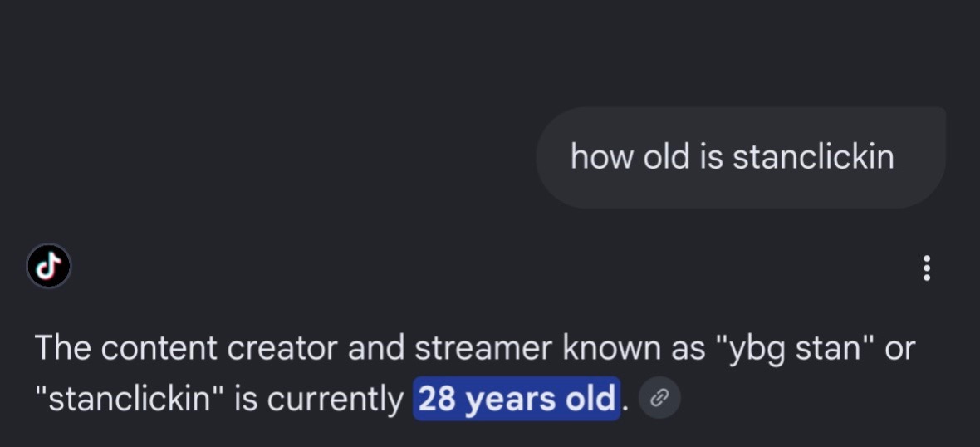
Task: Click the number "28" in the highlighted answer
Action: (x=437, y=399)
